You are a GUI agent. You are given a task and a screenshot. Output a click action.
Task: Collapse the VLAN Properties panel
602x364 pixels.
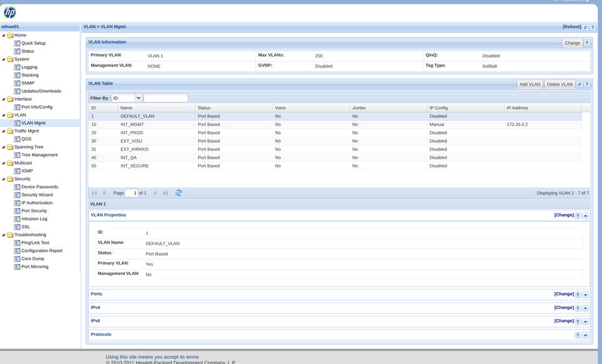586,216
